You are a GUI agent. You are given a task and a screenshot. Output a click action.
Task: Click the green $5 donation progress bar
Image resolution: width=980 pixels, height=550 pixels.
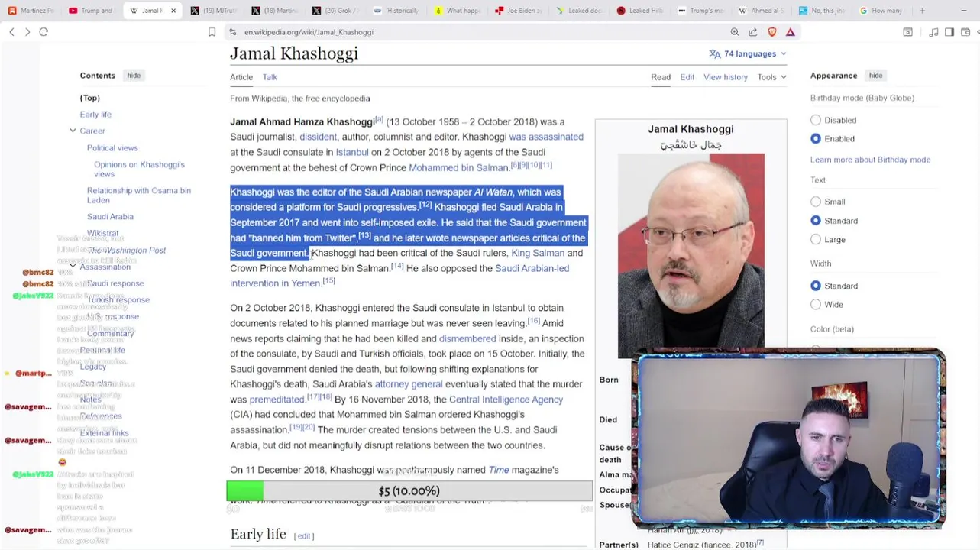click(x=409, y=491)
